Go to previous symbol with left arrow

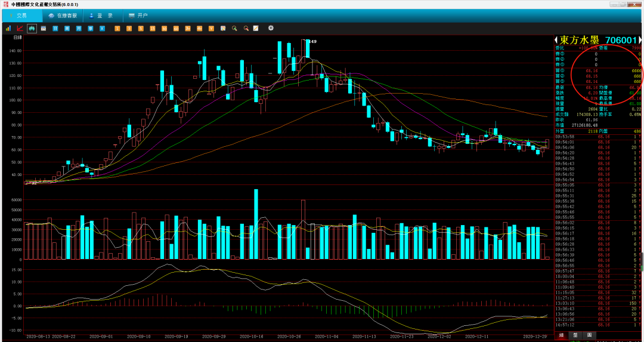(556, 40)
